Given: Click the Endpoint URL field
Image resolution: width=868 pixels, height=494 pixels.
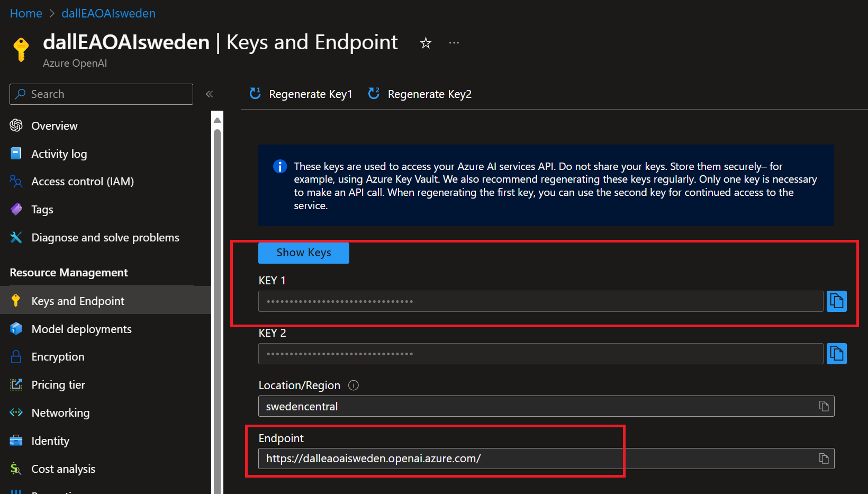Looking at the screenshot, I should coord(546,459).
